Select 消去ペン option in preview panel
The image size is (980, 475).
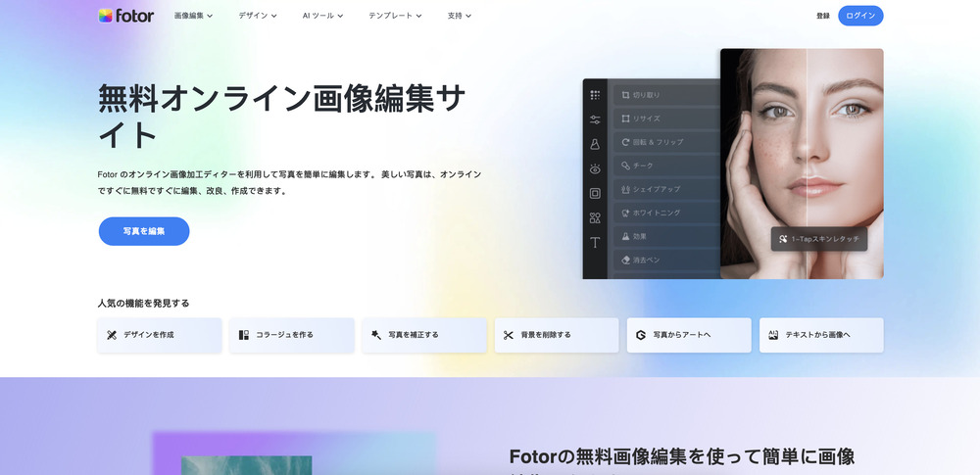pyautogui.click(x=666, y=260)
